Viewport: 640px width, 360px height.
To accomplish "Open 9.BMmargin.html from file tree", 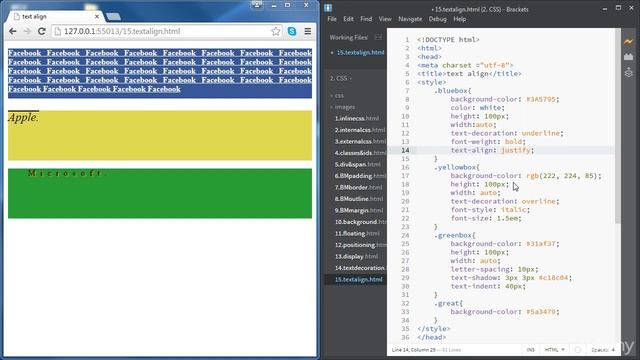I will pos(359,210).
